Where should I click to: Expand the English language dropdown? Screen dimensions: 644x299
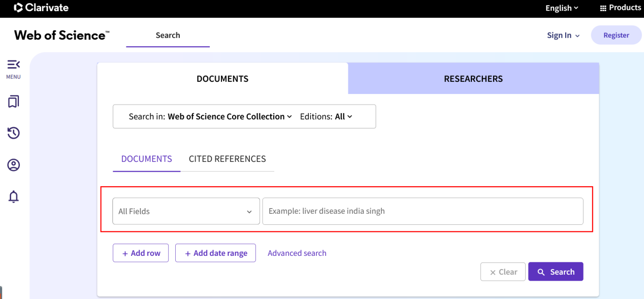pyautogui.click(x=562, y=8)
